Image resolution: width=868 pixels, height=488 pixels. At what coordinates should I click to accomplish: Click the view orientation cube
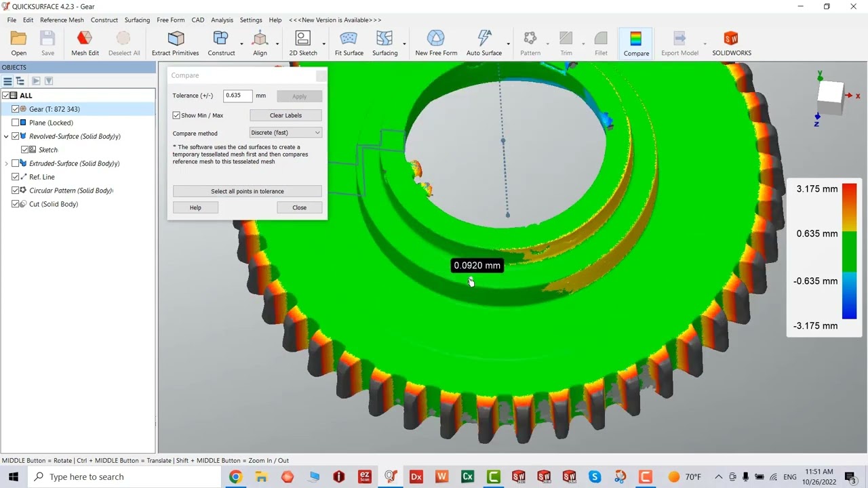click(x=830, y=98)
